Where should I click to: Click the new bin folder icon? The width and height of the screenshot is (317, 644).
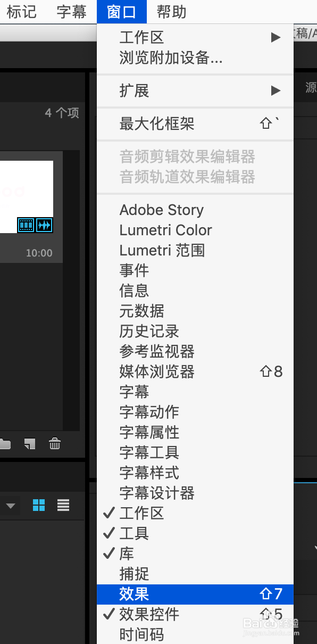click(5, 444)
